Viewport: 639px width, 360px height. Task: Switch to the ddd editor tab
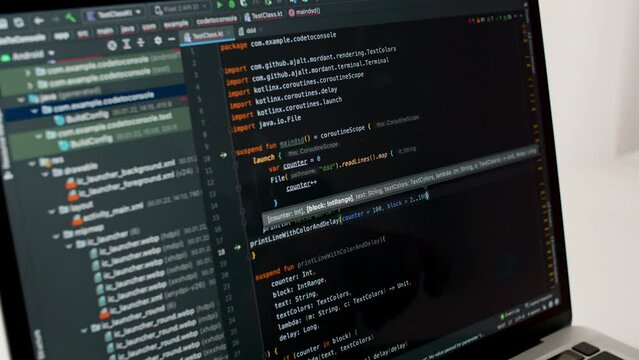(247, 31)
